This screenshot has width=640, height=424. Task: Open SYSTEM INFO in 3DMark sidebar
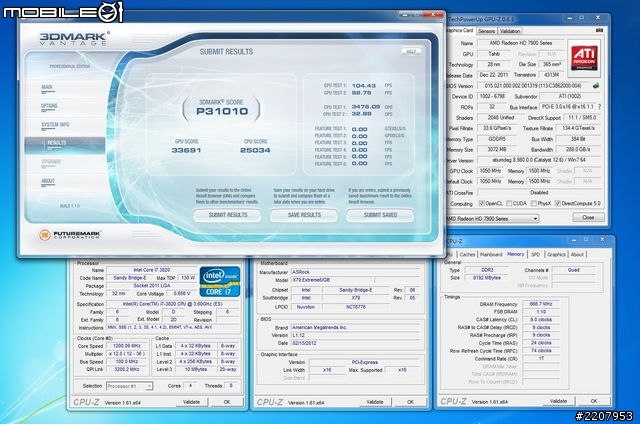click(x=55, y=125)
